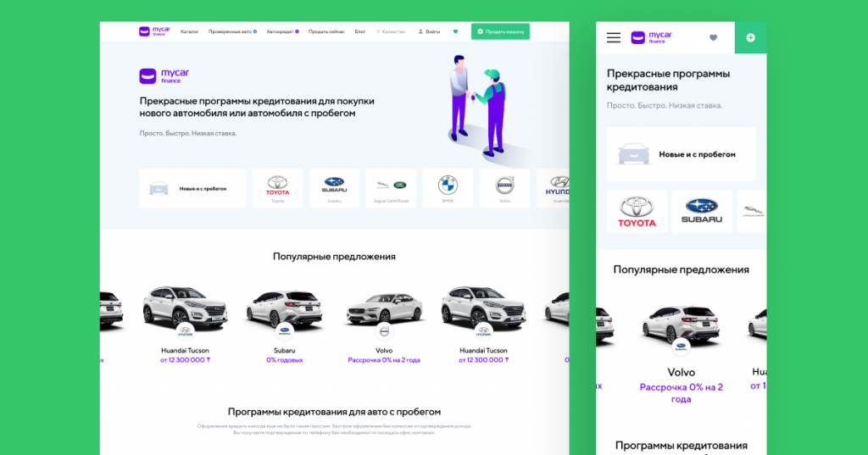Select the Новые и с пробегом card on the desktop
The height and width of the screenshot is (455, 868).
click(x=192, y=189)
